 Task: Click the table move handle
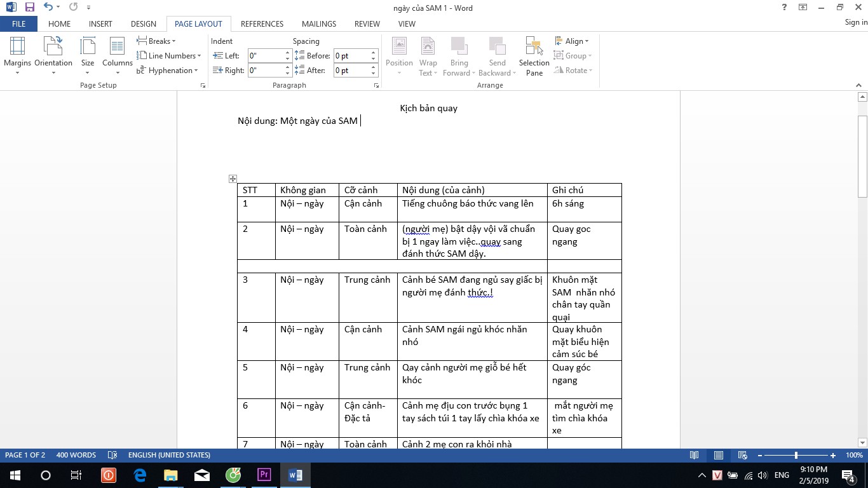233,179
